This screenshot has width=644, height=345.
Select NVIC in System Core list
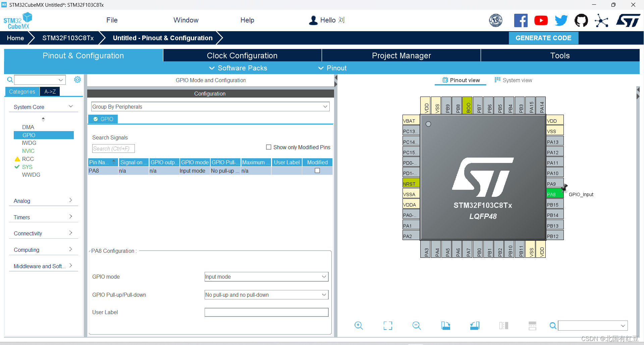pos(28,151)
